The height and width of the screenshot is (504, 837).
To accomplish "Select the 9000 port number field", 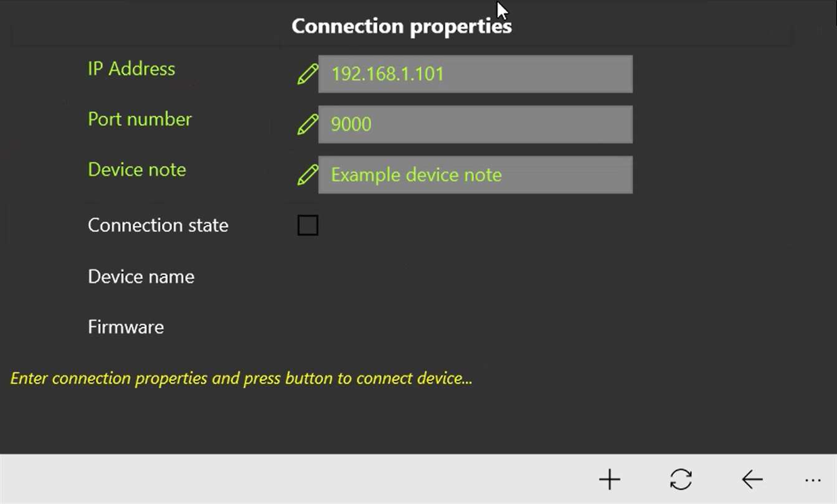I will 475,124.
